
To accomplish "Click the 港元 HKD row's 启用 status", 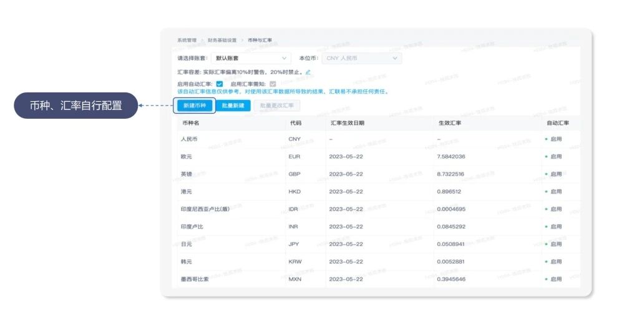I will point(555,192).
